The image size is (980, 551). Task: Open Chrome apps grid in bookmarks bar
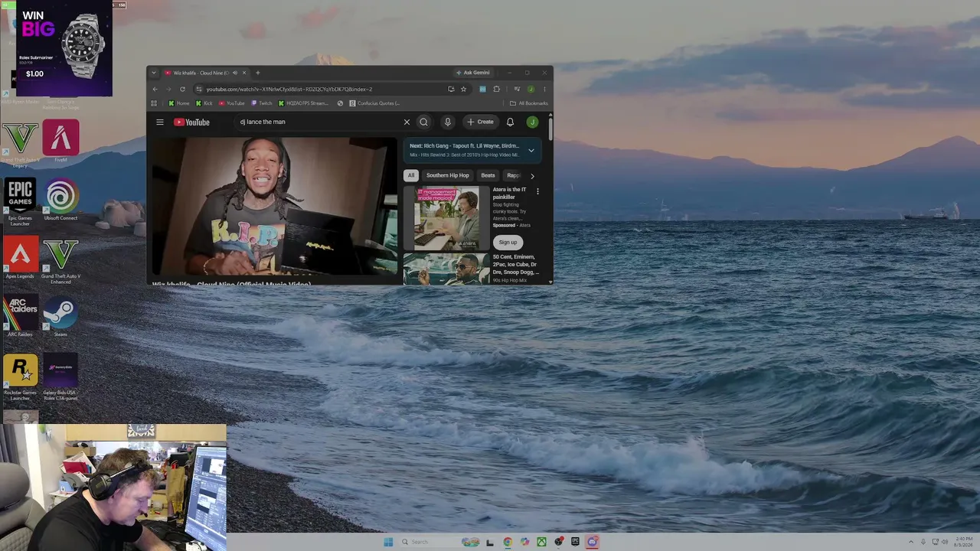[154, 103]
